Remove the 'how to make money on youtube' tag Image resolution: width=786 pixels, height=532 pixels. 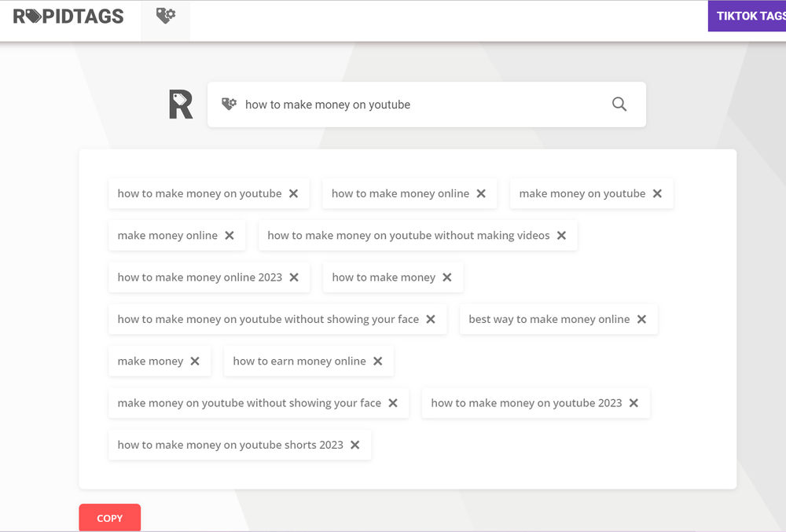(x=294, y=193)
